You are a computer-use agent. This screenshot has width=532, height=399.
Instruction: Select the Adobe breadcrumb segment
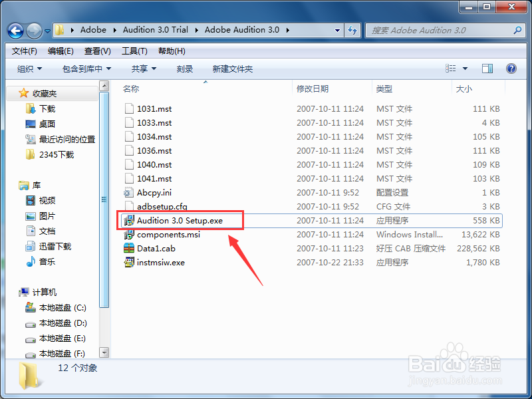click(93, 30)
